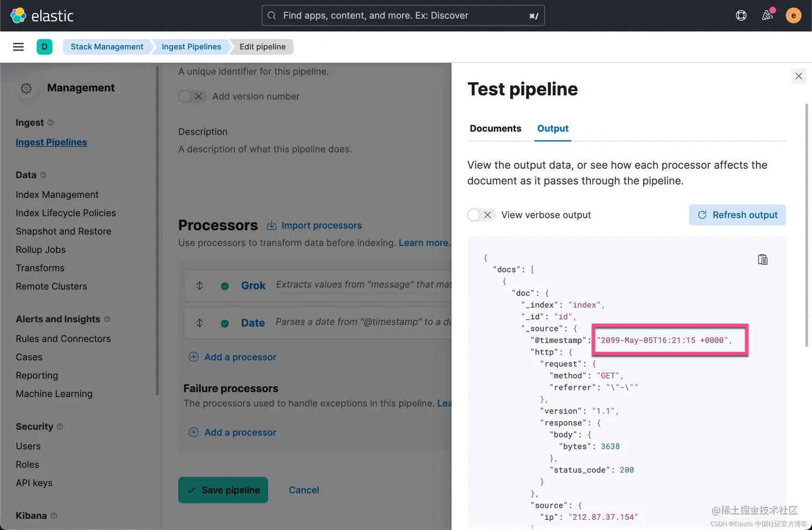Copy output JSON to clipboard
812x530 pixels.
click(763, 260)
